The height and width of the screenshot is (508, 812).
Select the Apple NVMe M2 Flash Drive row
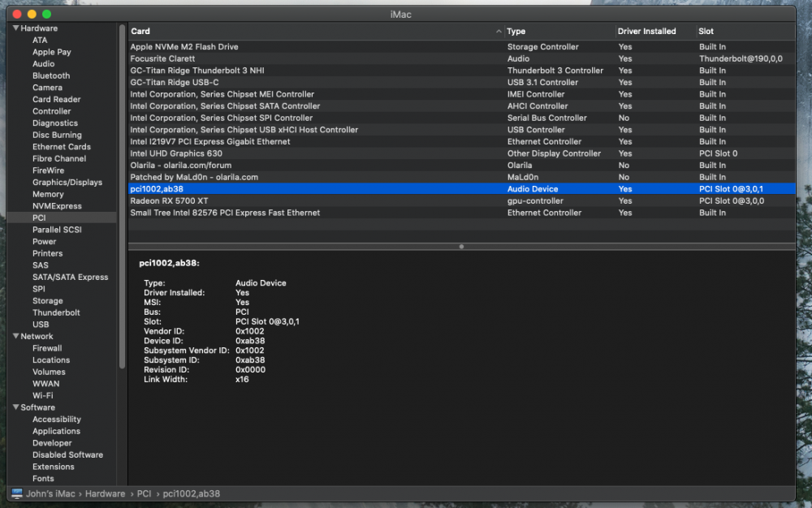click(x=461, y=46)
